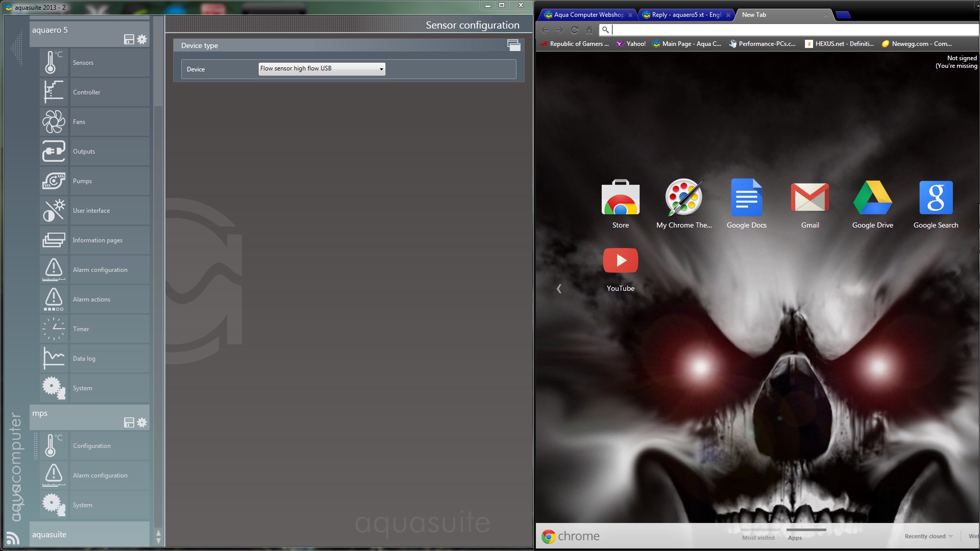The height and width of the screenshot is (551, 980).
Task: Open the Timer clock icon
Action: click(x=54, y=329)
